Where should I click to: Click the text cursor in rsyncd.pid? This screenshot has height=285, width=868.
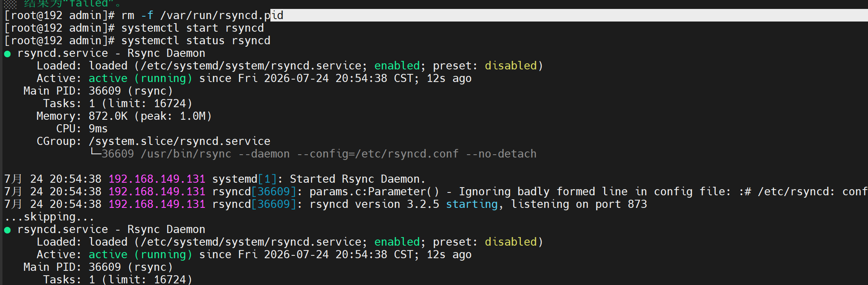coord(271,15)
